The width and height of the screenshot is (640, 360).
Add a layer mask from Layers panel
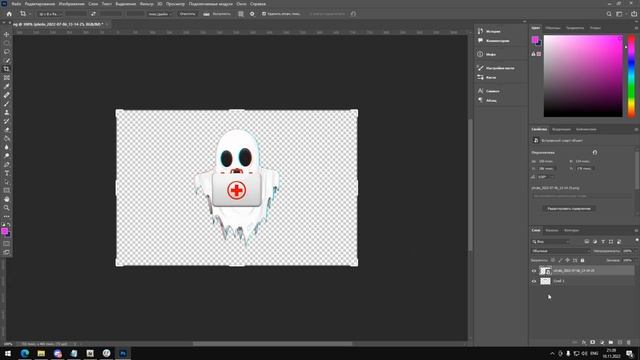tap(593, 342)
